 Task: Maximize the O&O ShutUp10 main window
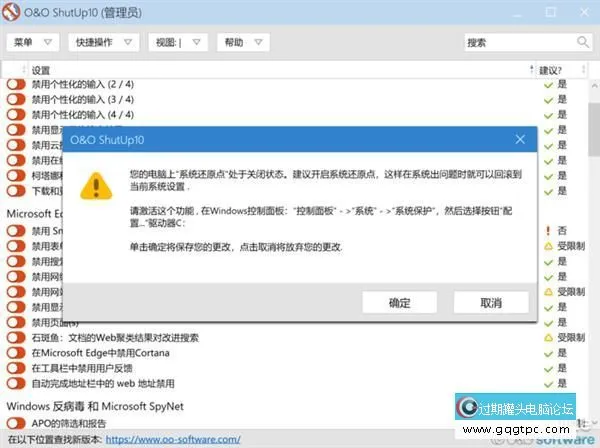pos(551,12)
